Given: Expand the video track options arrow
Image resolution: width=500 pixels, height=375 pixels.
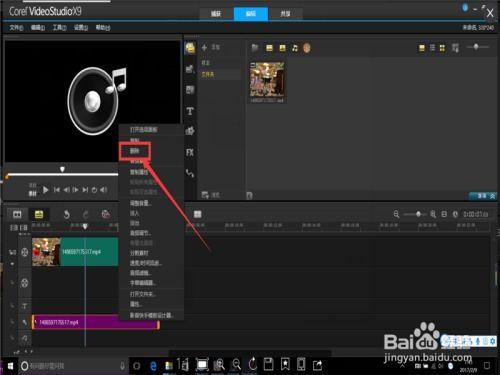Looking at the screenshot, I should tap(12, 264).
